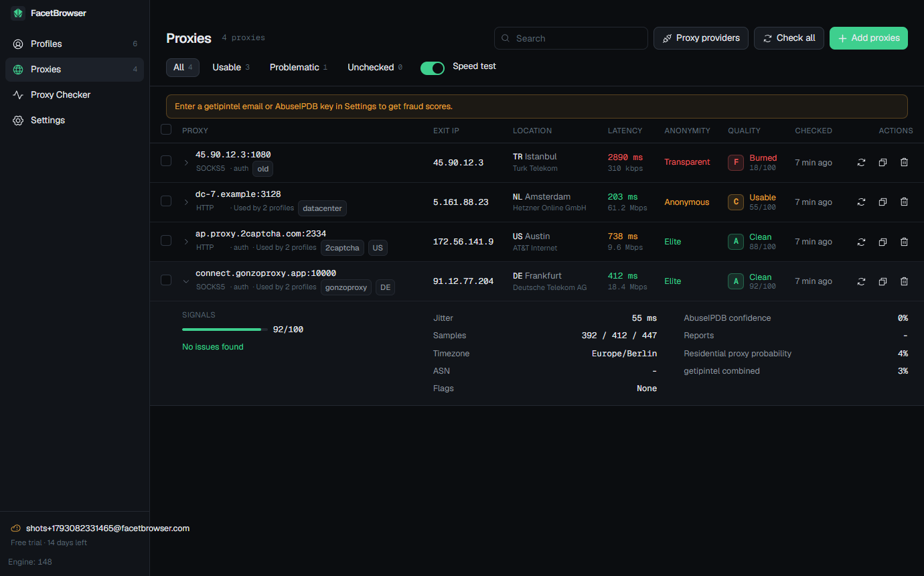The image size is (924, 576).
Task: Click the C quality grade badge
Action: coord(736,202)
